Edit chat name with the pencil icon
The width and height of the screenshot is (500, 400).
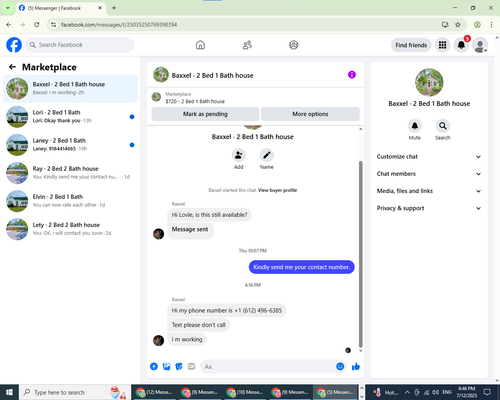[267, 155]
